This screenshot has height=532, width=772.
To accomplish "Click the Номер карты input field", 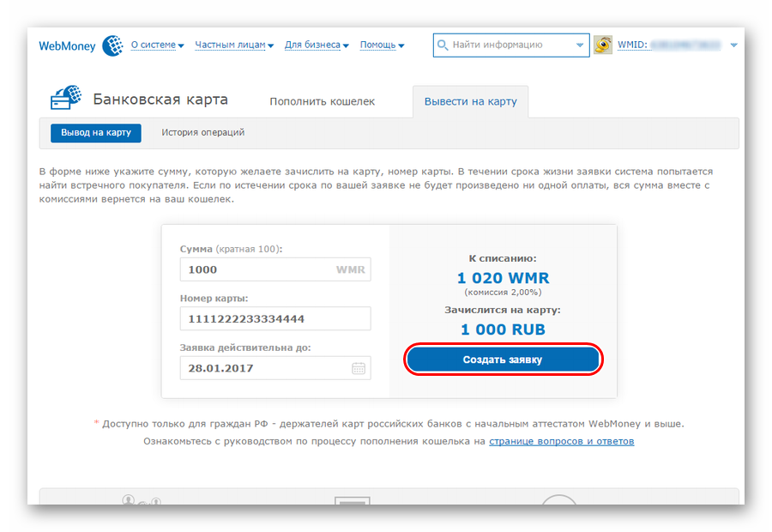I will [275, 318].
